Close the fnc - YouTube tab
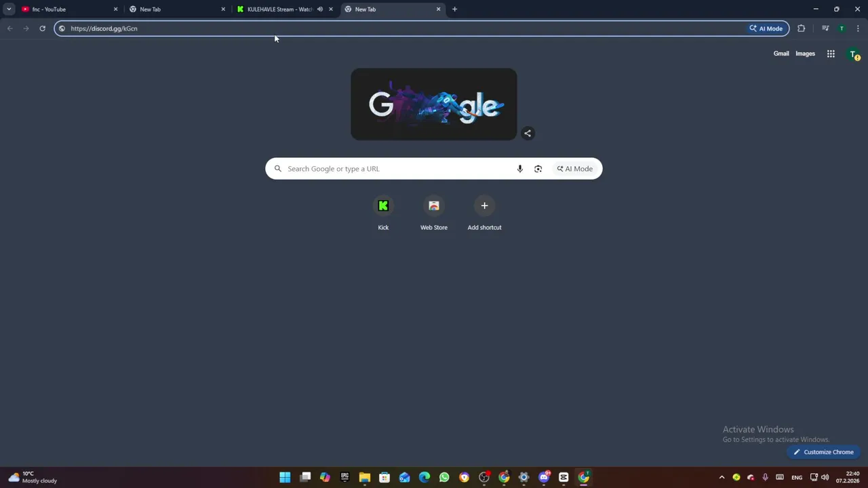This screenshot has height=488, width=868. 115,9
